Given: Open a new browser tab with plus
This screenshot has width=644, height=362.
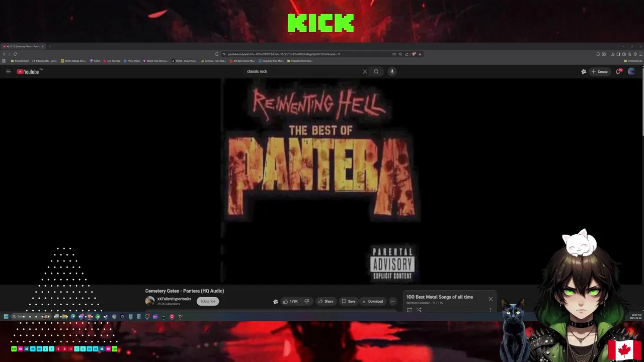Looking at the screenshot, I should click(x=50, y=46).
